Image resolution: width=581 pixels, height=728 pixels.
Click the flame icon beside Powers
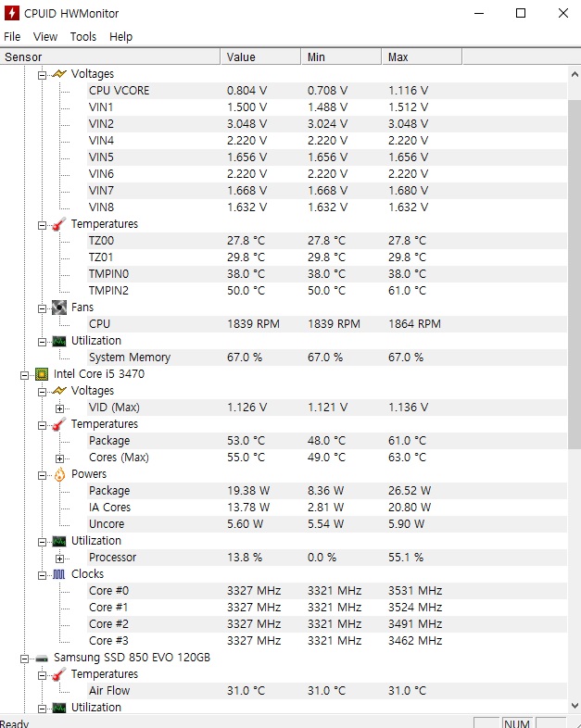tap(59, 474)
